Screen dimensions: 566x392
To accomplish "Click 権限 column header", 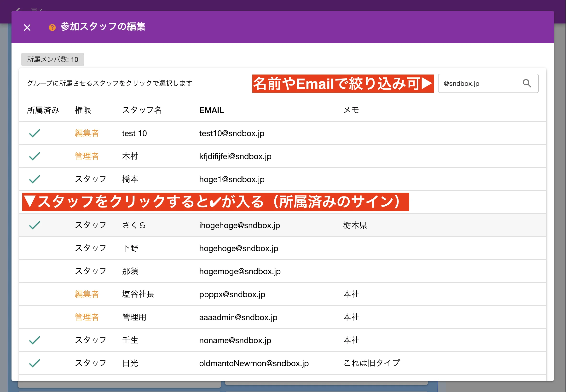I will click(x=83, y=110).
